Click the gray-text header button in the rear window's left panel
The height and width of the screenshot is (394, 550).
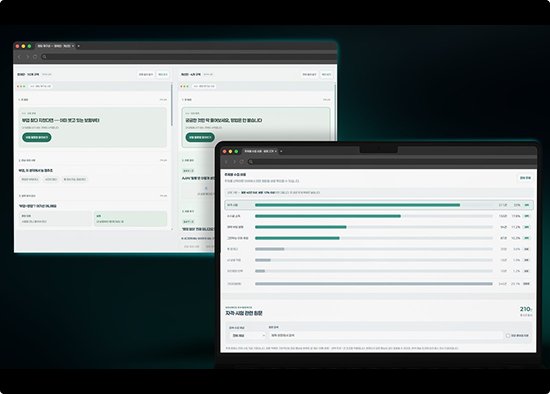(146, 74)
